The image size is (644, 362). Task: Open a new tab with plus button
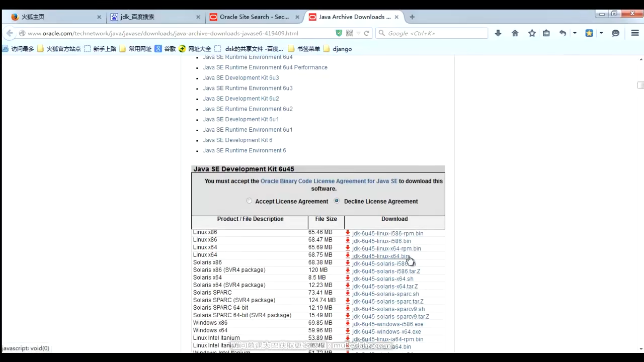click(412, 17)
